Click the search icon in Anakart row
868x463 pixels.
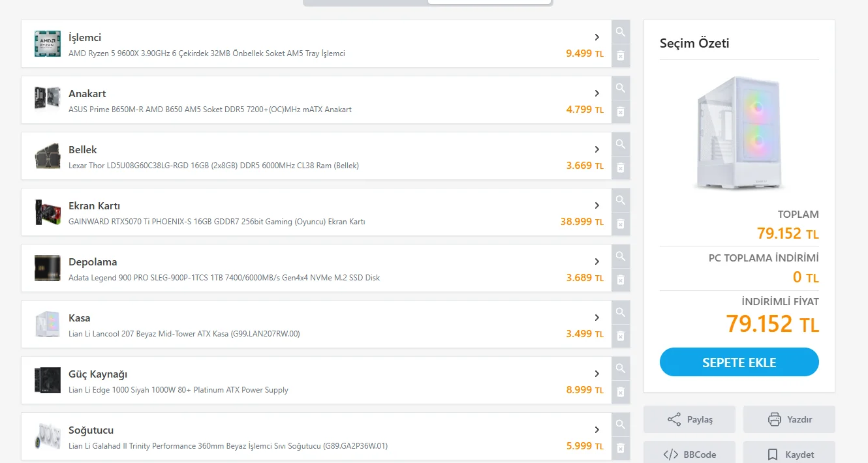coord(621,87)
